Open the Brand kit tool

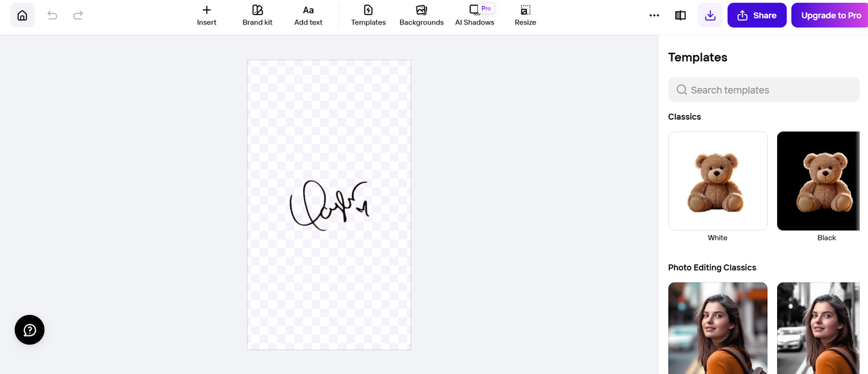[x=258, y=16]
